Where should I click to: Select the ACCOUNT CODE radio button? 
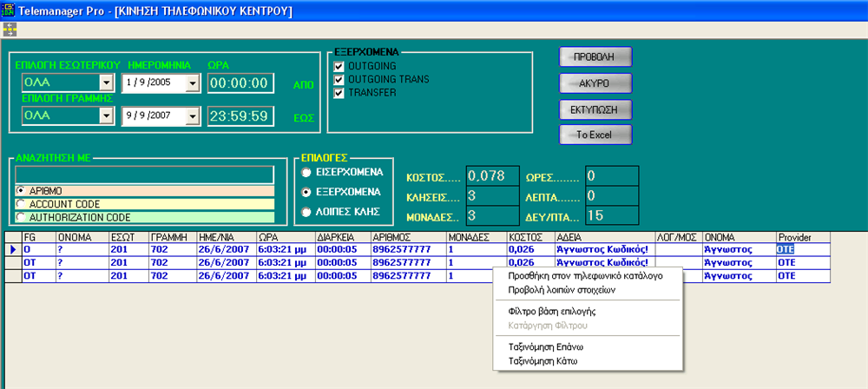(23, 204)
